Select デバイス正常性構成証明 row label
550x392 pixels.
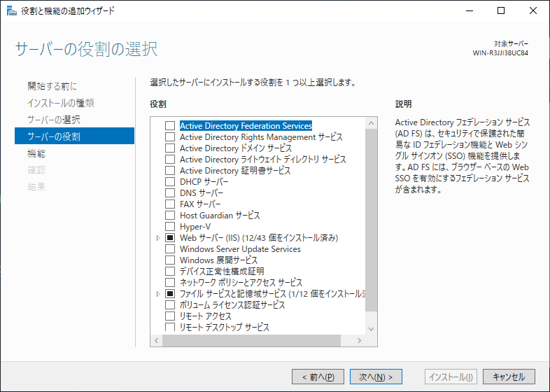[x=222, y=272]
